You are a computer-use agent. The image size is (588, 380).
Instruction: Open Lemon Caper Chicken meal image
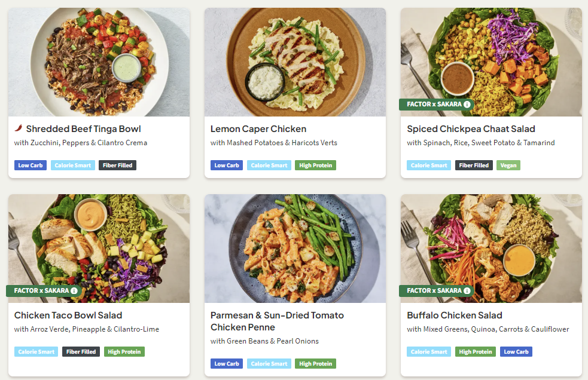tap(295, 62)
